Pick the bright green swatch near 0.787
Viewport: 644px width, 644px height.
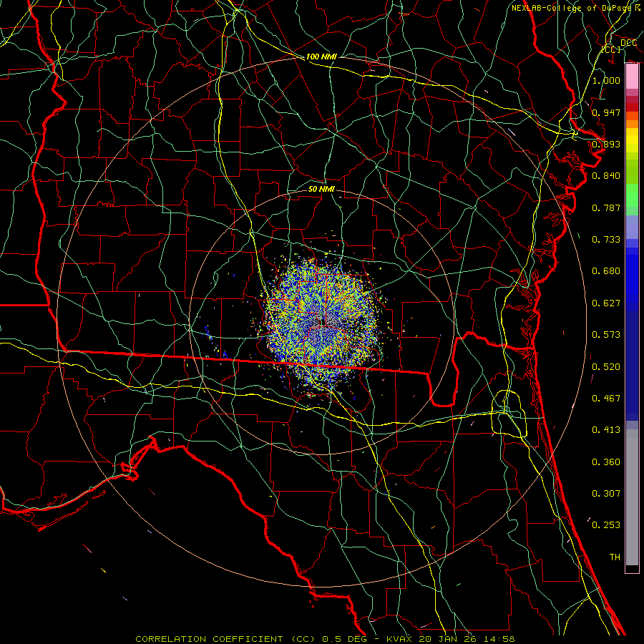(632, 195)
